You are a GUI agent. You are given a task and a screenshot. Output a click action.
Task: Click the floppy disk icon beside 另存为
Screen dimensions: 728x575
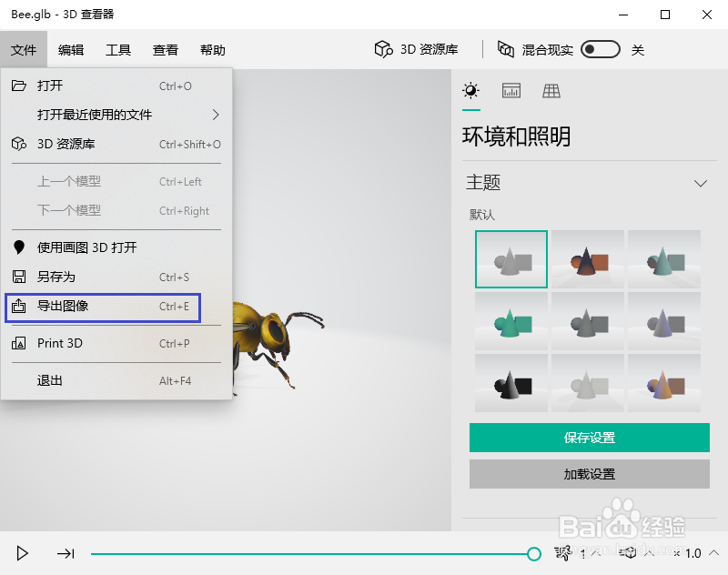tap(18, 277)
